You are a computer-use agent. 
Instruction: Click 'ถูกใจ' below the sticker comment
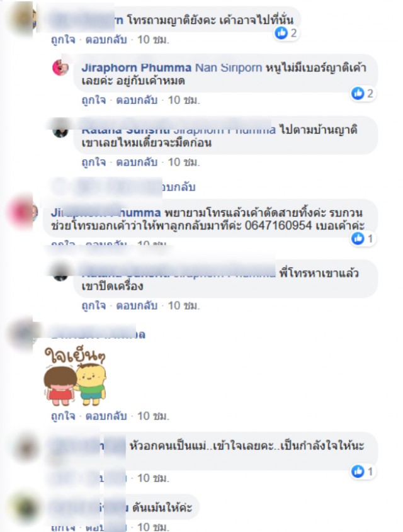point(63,416)
